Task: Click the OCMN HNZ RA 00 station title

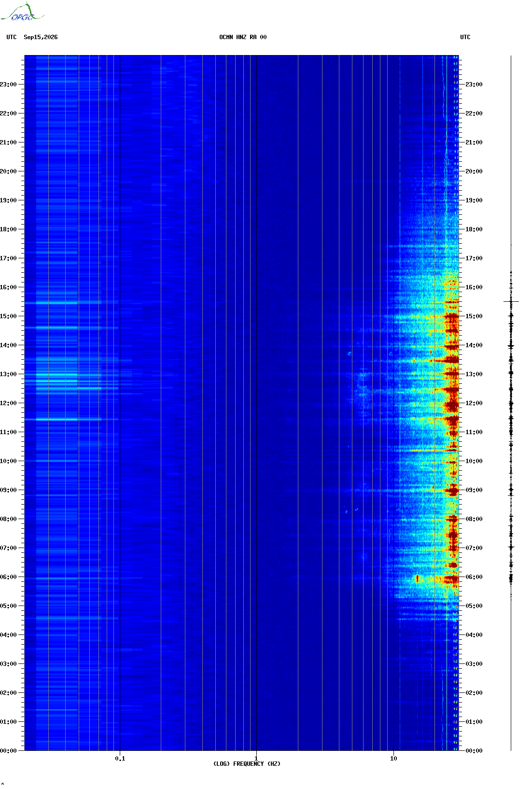Action: (243, 37)
